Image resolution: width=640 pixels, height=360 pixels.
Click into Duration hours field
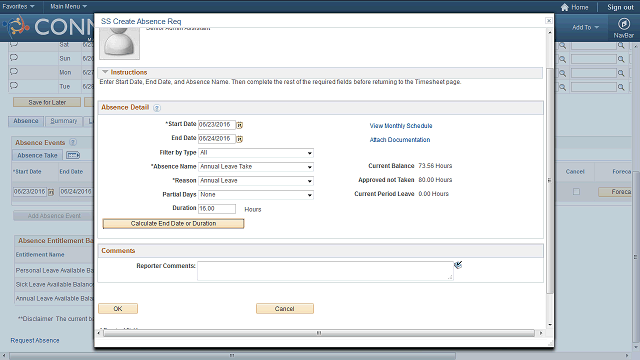pos(217,209)
